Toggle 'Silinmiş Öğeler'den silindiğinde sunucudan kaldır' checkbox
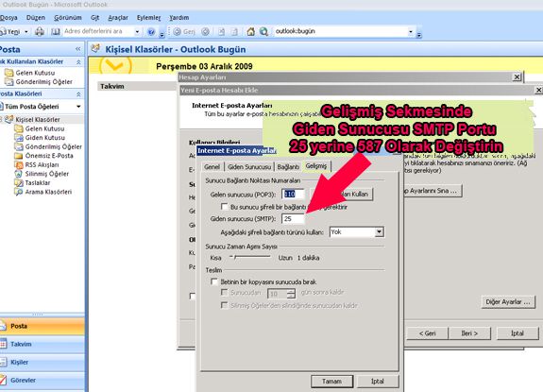The height and width of the screenshot is (392, 543). pyautogui.click(x=225, y=305)
